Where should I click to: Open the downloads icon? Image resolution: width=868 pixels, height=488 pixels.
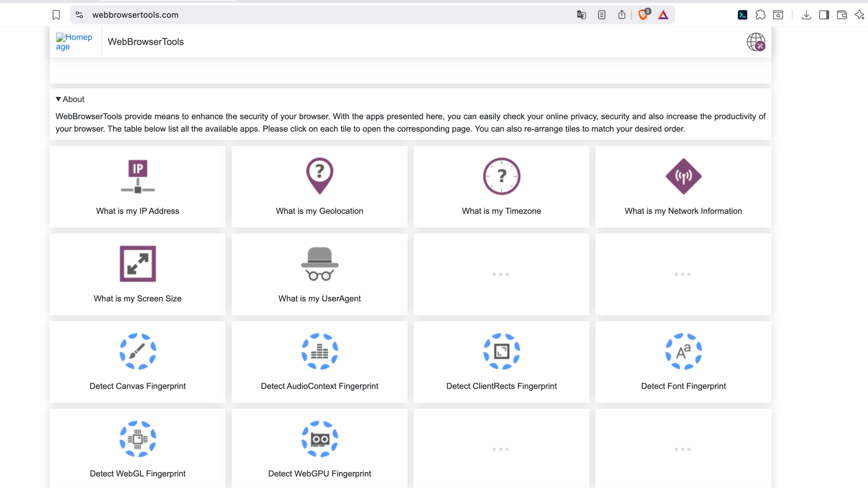coord(806,15)
